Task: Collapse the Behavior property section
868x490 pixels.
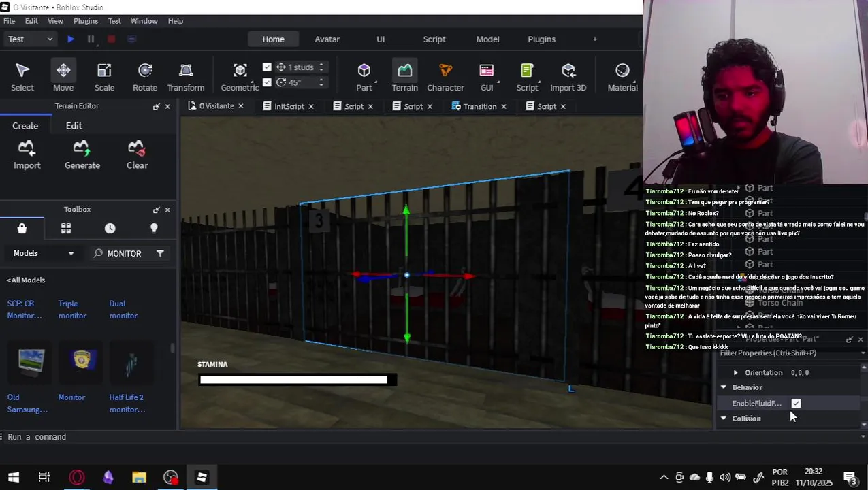Action: click(724, 387)
